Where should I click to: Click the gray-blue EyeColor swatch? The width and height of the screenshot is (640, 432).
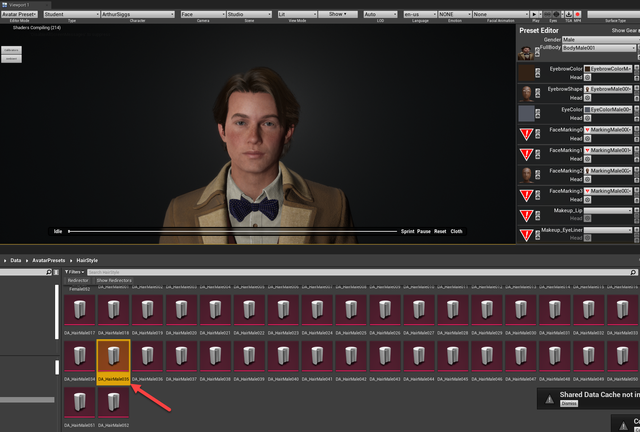coord(526,114)
